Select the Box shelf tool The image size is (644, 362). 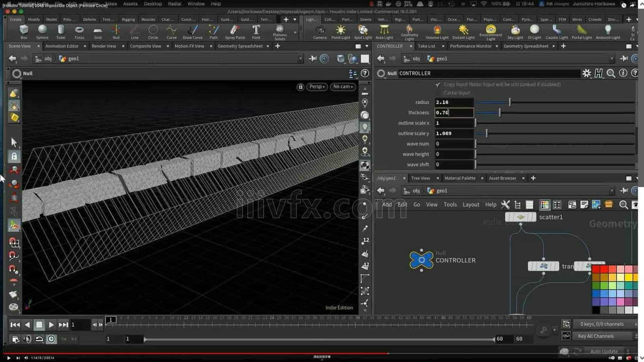pos(24,32)
